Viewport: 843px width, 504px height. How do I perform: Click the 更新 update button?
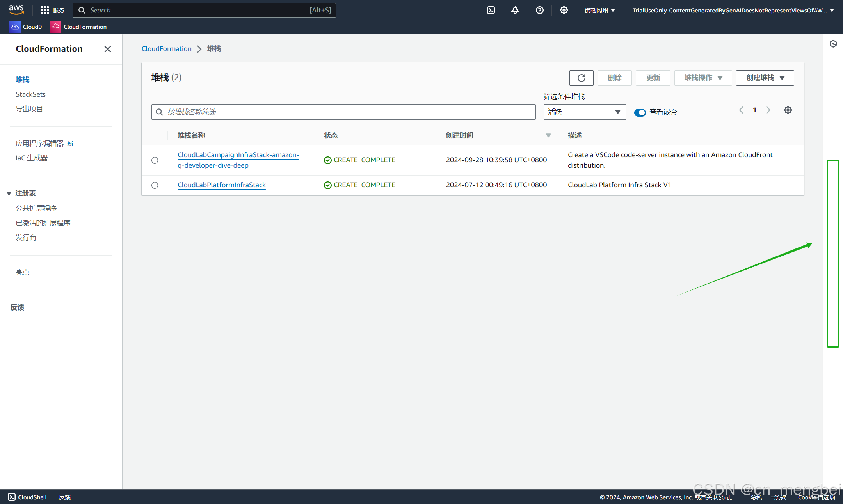coord(653,78)
